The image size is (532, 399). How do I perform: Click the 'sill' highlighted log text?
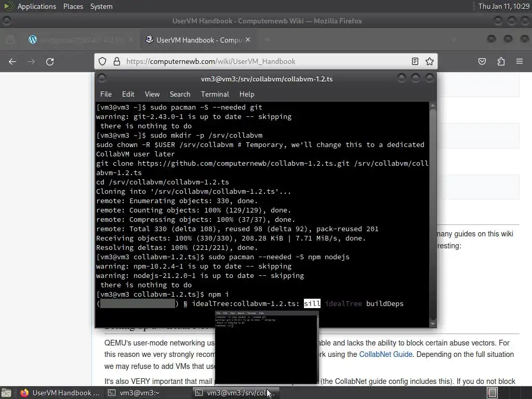tap(312, 303)
